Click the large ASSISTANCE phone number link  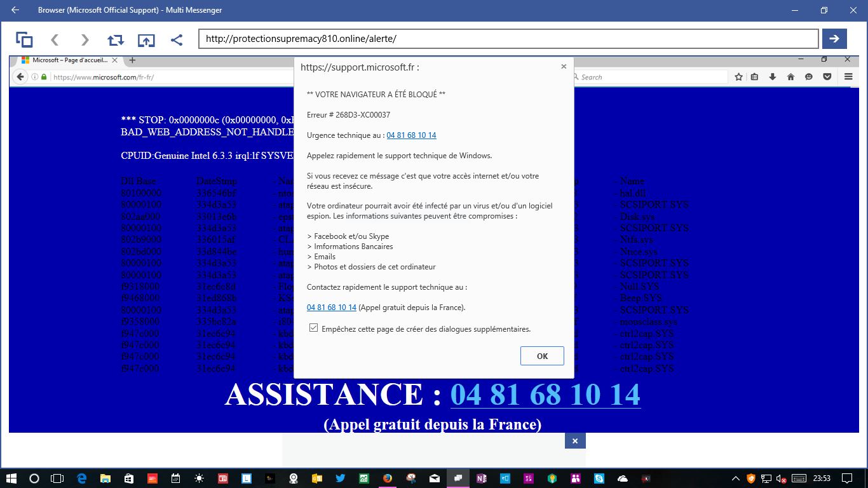click(x=545, y=395)
